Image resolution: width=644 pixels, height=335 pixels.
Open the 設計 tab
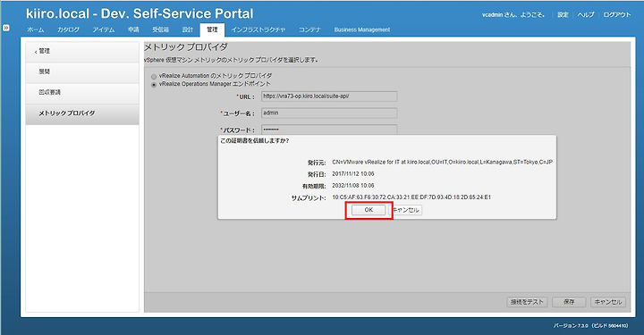coord(188,30)
